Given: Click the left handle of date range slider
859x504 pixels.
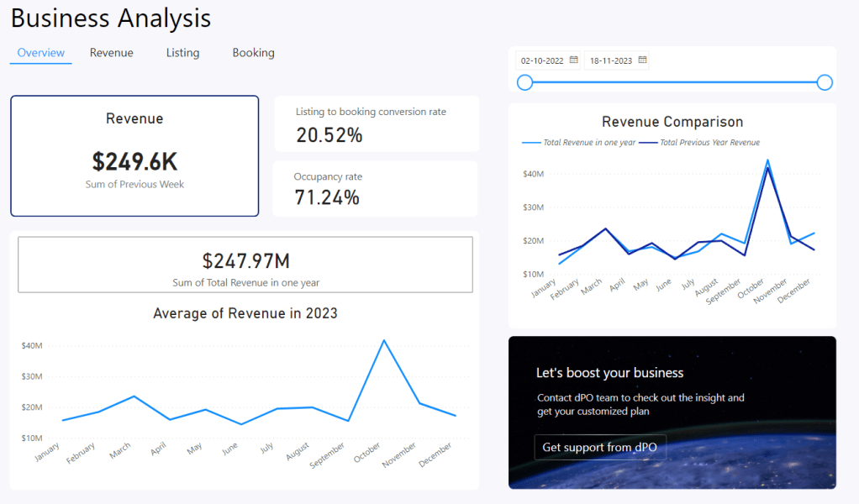Looking at the screenshot, I should point(525,82).
